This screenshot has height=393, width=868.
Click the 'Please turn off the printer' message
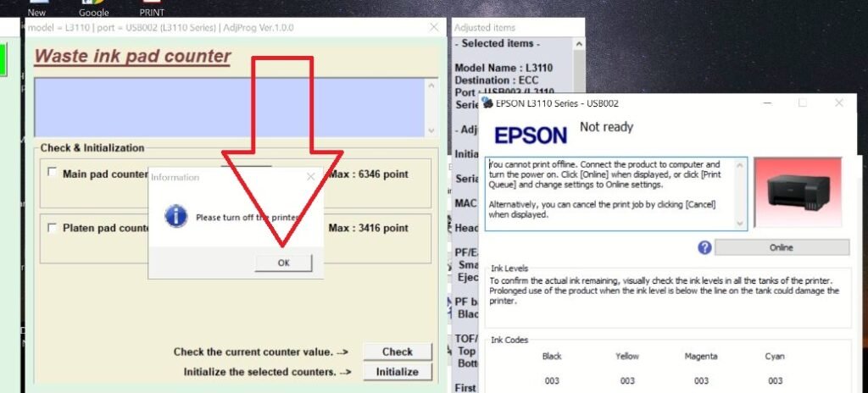(x=248, y=218)
